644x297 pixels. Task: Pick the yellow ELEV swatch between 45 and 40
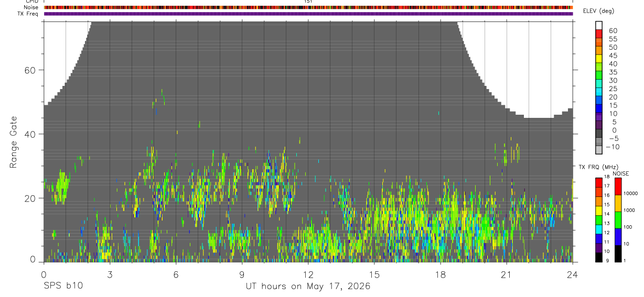tap(599, 59)
